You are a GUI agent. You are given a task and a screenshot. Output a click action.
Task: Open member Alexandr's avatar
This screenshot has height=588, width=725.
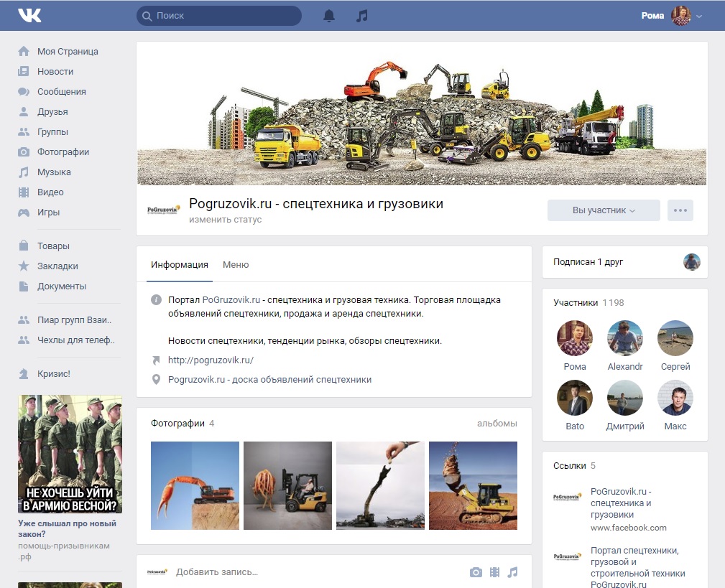(x=625, y=337)
